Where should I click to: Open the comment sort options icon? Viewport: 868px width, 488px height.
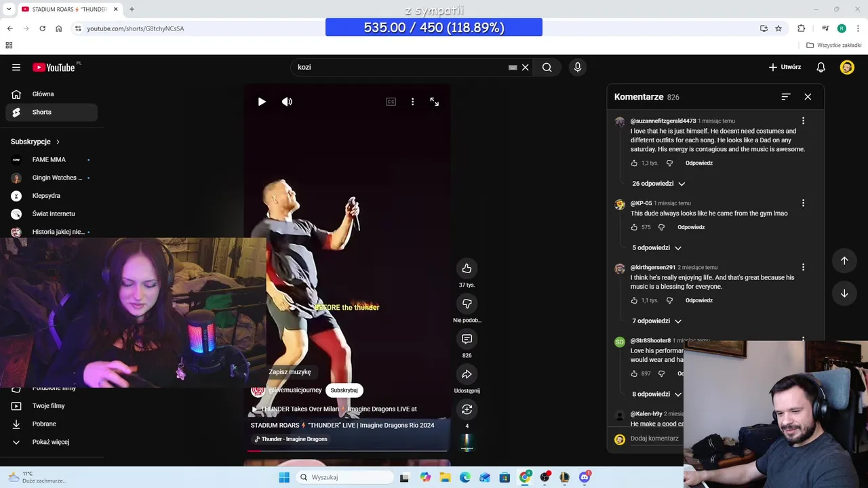785,97
